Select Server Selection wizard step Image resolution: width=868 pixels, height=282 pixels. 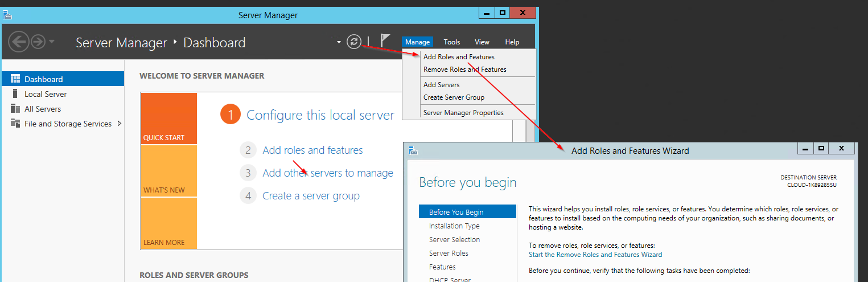click(x=454, y=240)
